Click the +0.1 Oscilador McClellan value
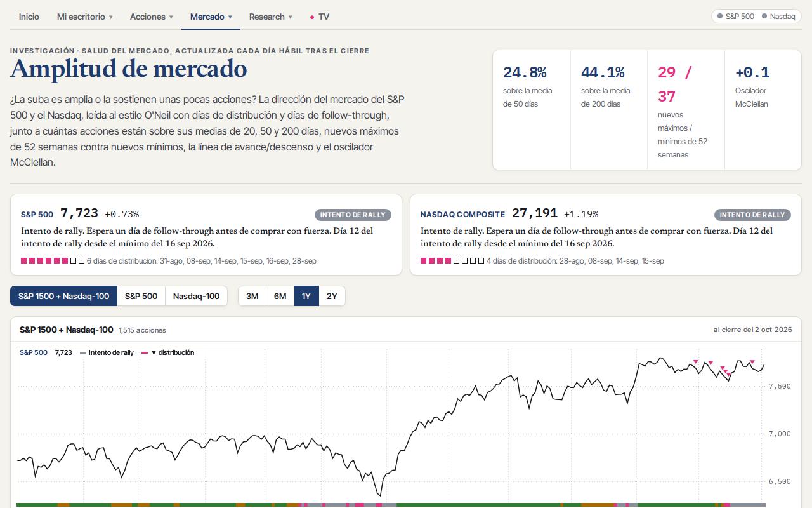 pyautogui.click(x=752, y=72)
